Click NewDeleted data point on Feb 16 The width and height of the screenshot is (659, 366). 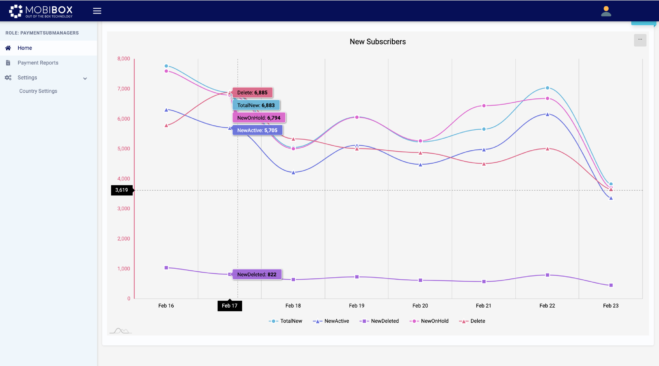coord(166,268)
